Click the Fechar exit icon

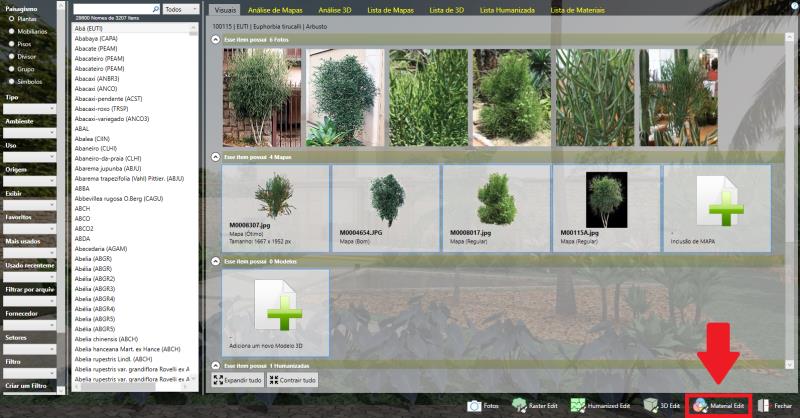tap(765, 406)
